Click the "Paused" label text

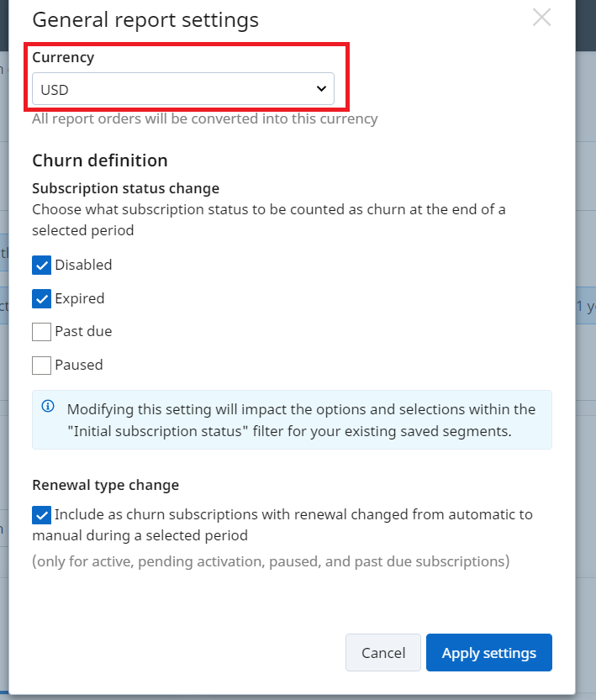click(x=78, y=365)
